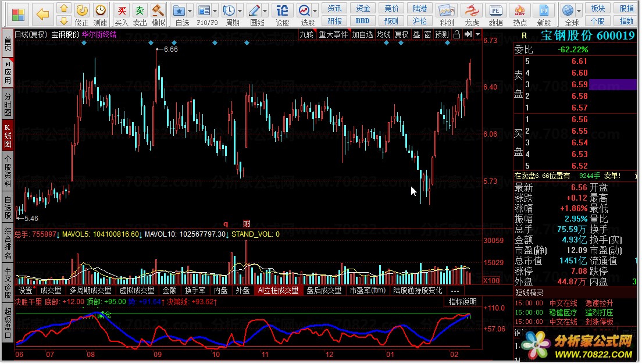
Task: Toggle 叠 overlay mode
Action: (416, 35)
